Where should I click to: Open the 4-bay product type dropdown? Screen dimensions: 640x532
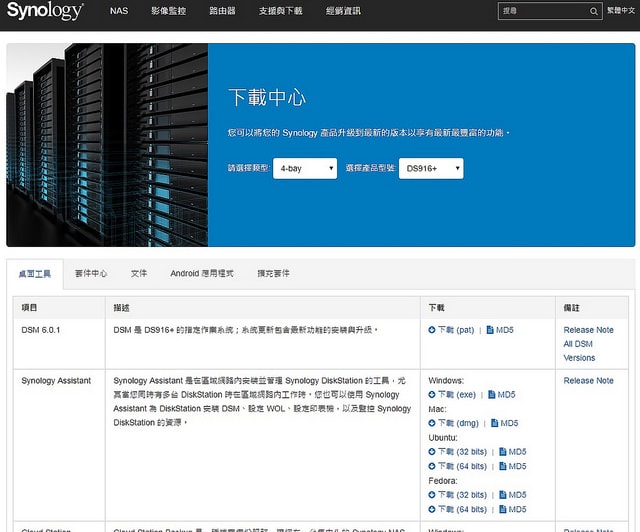tap(304, 169)
